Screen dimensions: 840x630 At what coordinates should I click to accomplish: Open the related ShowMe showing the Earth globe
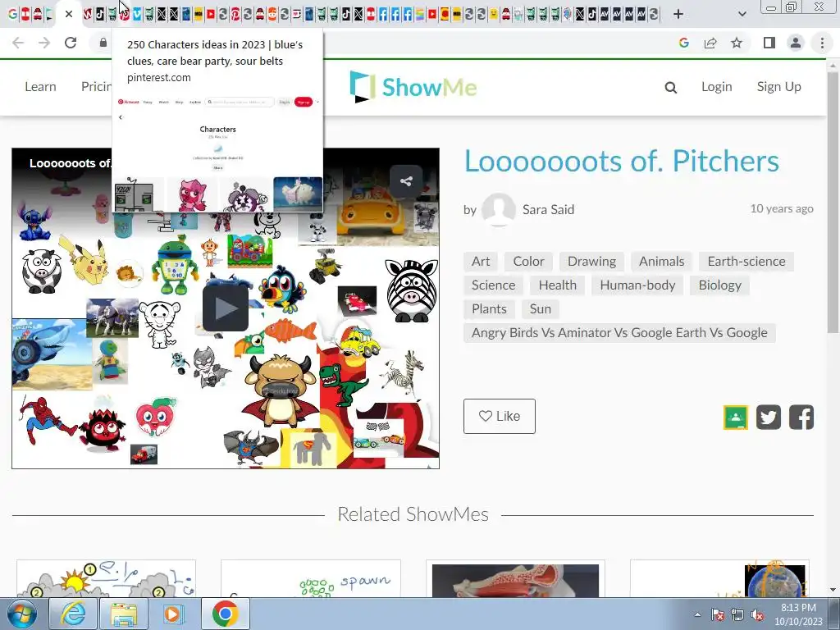719,578
